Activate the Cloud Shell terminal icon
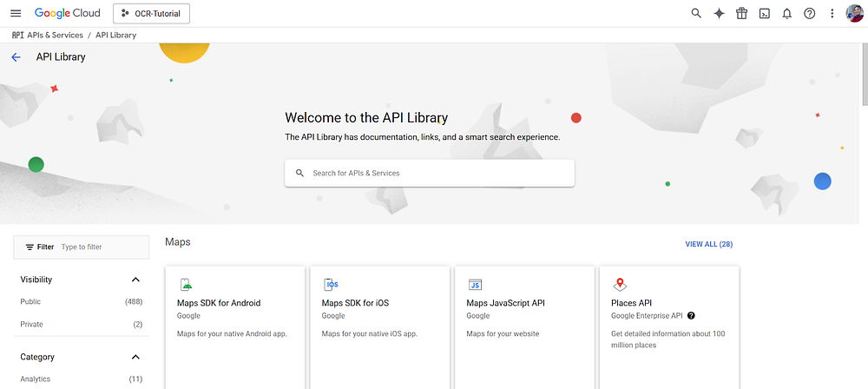The image size is (868, 389). [765, 14]
